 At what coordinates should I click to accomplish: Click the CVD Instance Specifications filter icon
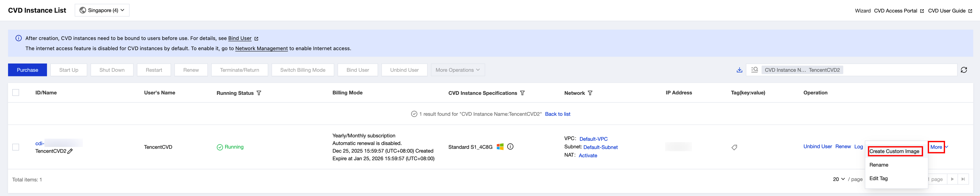pos(522,93)
